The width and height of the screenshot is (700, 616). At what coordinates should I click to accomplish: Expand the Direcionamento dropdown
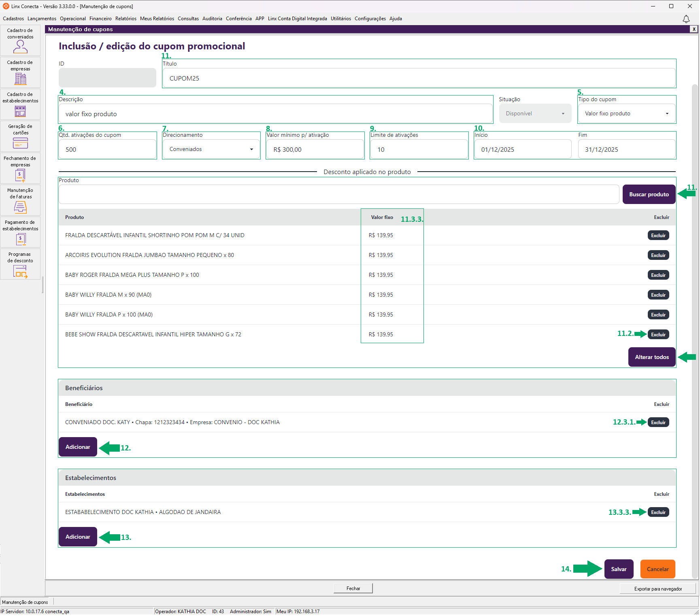211,149
